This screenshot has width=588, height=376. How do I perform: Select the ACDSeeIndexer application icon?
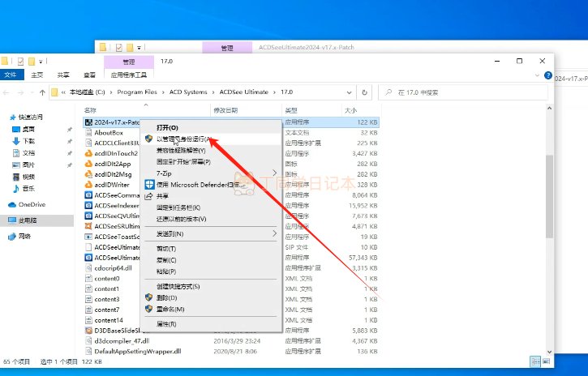(x=88, y=206)
